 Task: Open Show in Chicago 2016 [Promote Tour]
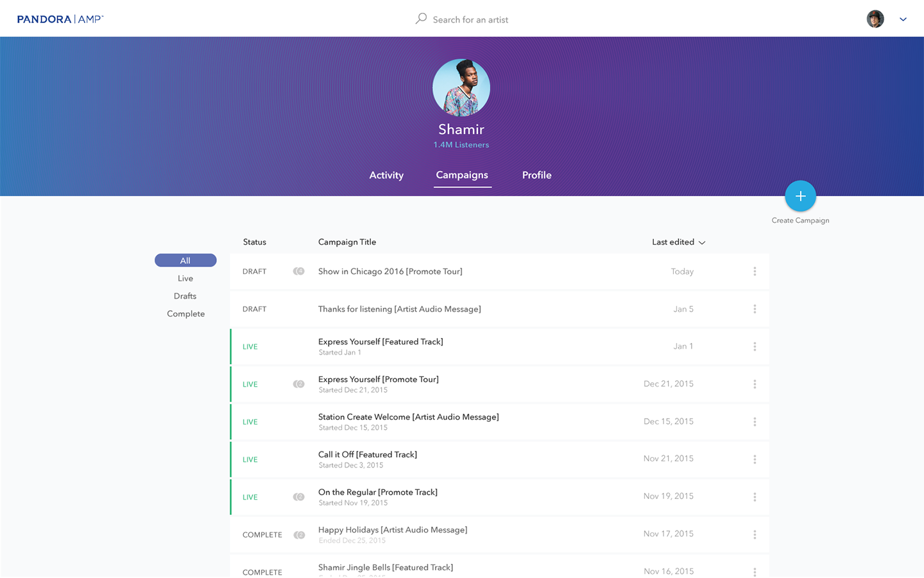click(390, 271)
